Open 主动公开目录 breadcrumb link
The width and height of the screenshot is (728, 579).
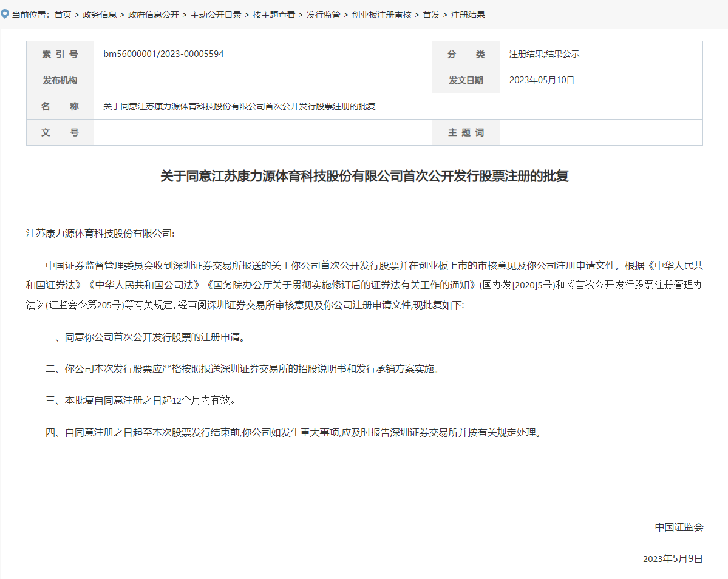(x=216, y=15)
